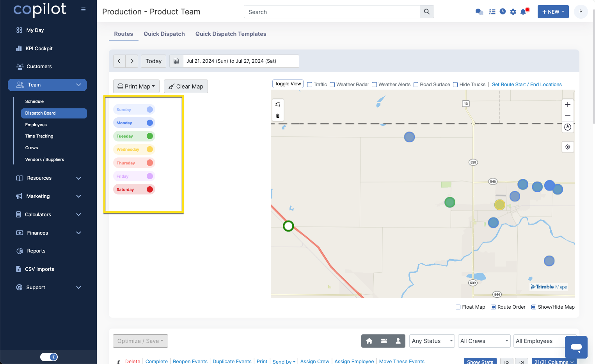
Task: Click the green route start marker on map
Action: 288,226
